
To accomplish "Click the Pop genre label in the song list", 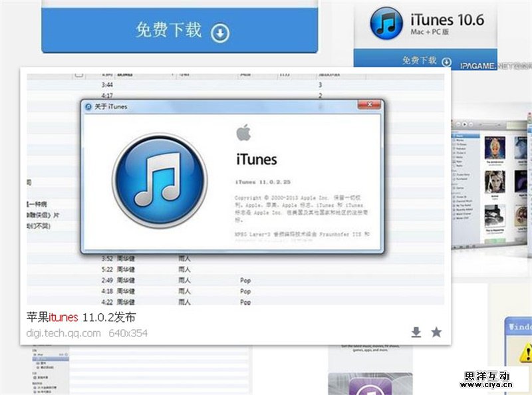I will coord(245,281).
